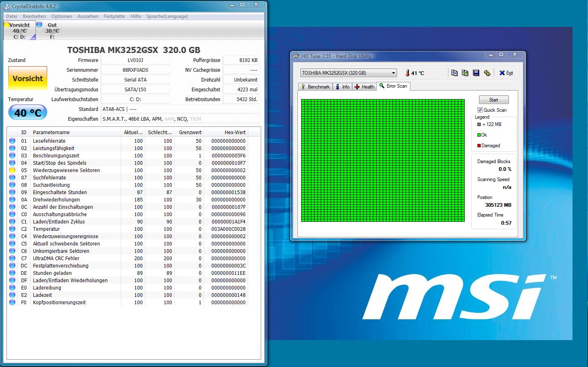Select the Aktuell schwebende Sektoren row
The image size is (588, 367).
click(127, 243)
